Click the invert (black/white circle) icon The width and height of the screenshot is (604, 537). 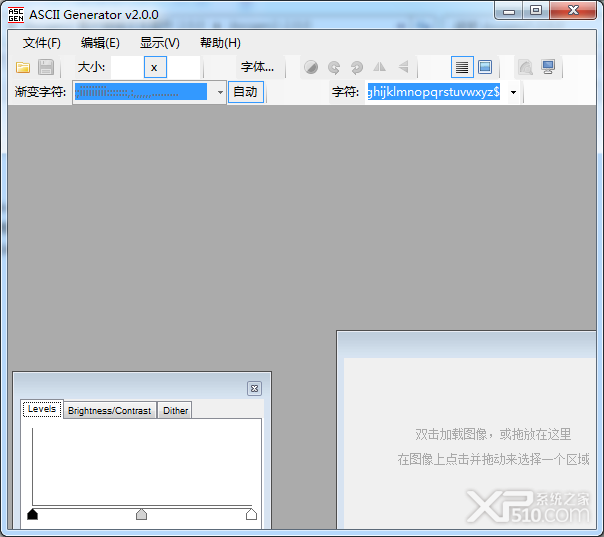click(x=311, y=67)
